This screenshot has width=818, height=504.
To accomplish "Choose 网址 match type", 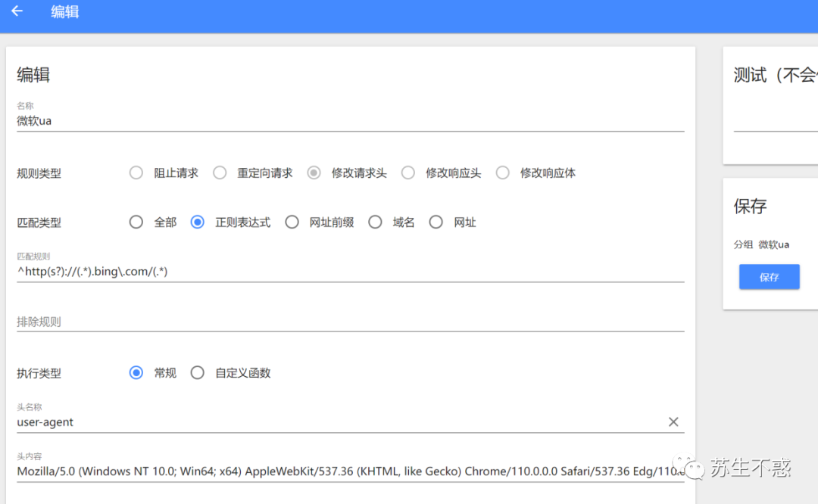I will 436,222.
